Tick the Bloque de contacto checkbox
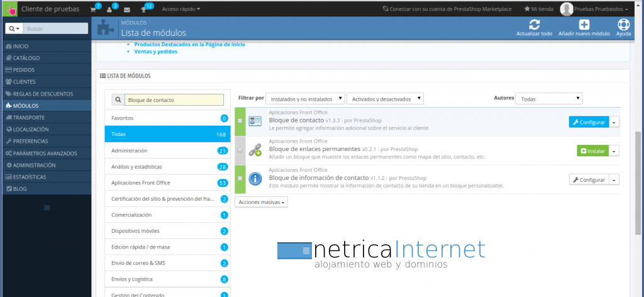This screenshot has height=297, width=644. (240, 121)
